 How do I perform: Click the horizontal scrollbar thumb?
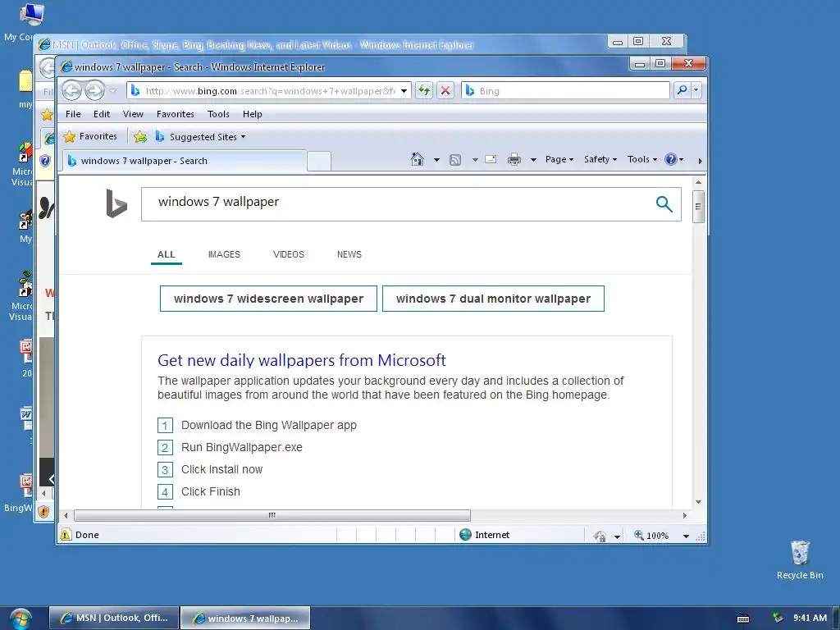tap(272, 515)
